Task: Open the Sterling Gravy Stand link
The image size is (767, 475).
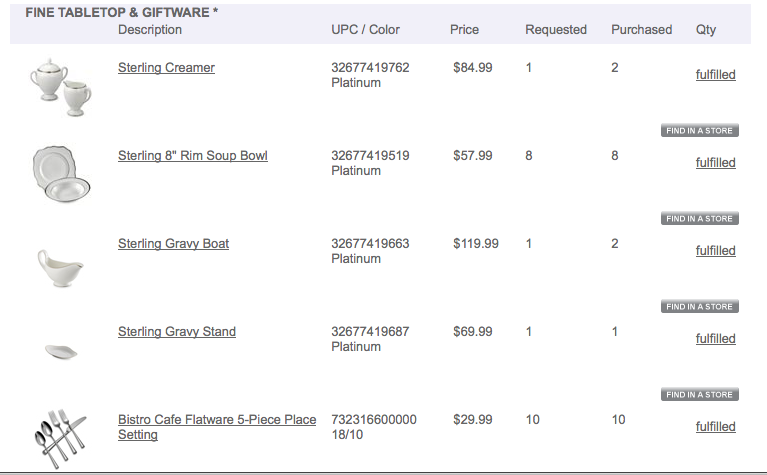Action: 176,332
